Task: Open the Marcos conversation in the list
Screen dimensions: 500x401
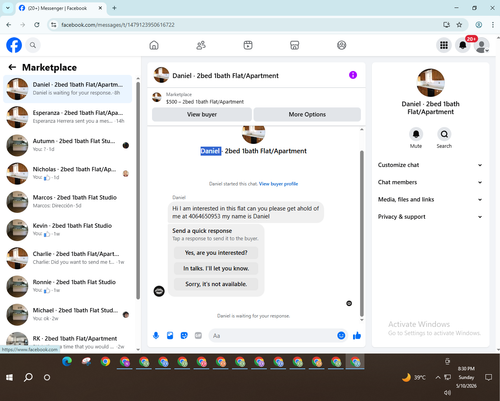Action: [68, 202]
